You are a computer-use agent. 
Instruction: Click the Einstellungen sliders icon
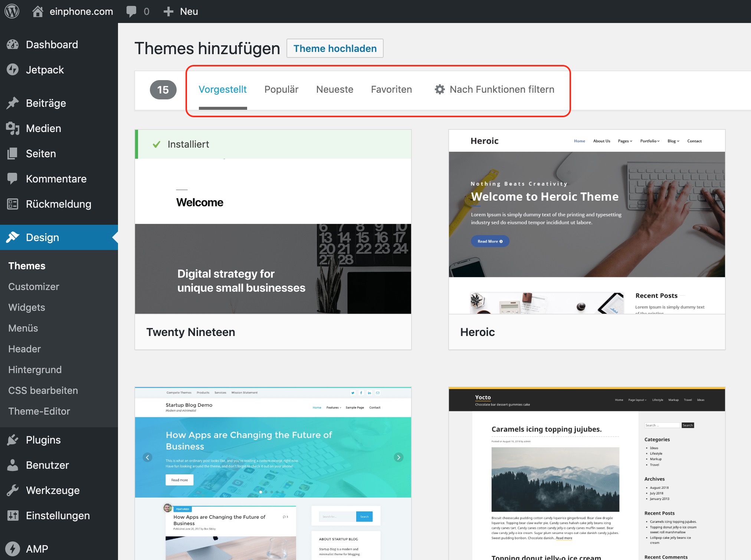(13, 515)
